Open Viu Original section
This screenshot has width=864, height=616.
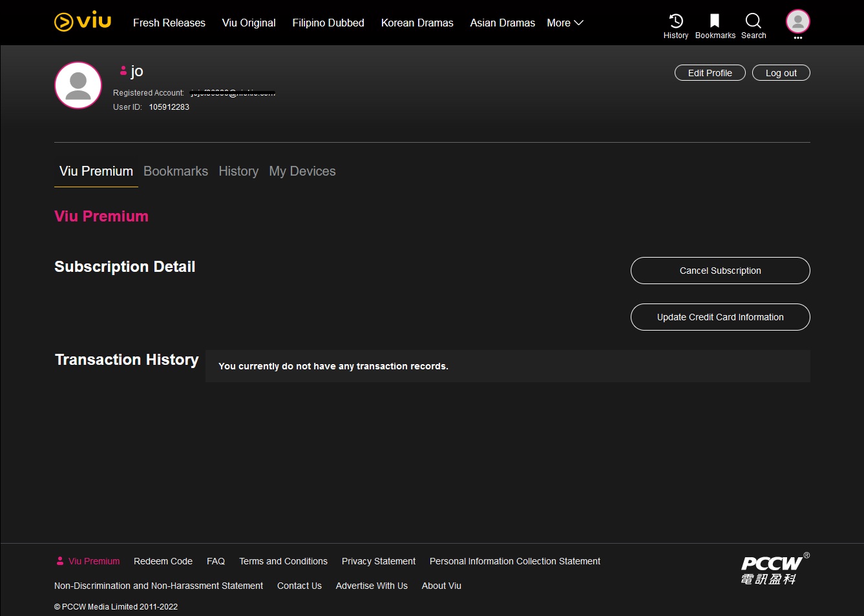click(x=249, y=23)
